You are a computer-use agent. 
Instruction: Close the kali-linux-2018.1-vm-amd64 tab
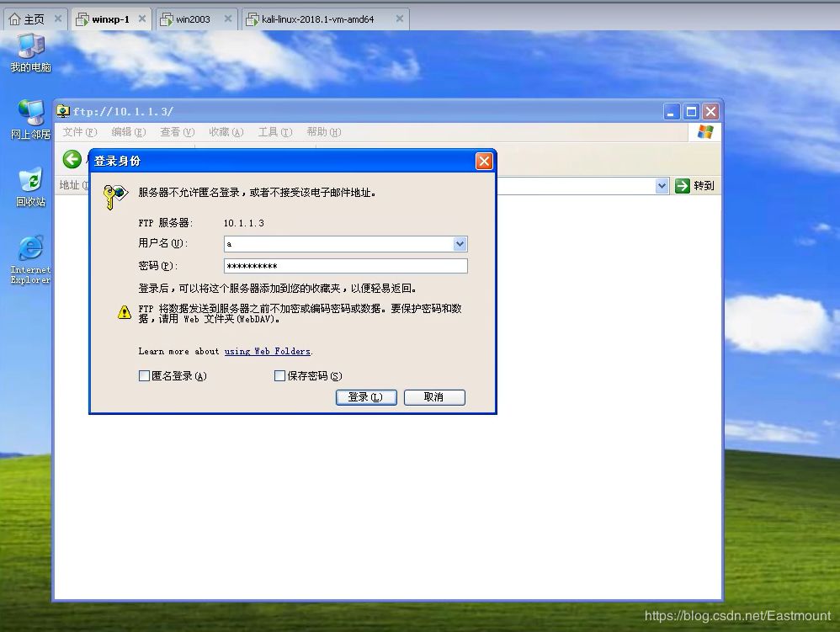[x=399, y=19]
